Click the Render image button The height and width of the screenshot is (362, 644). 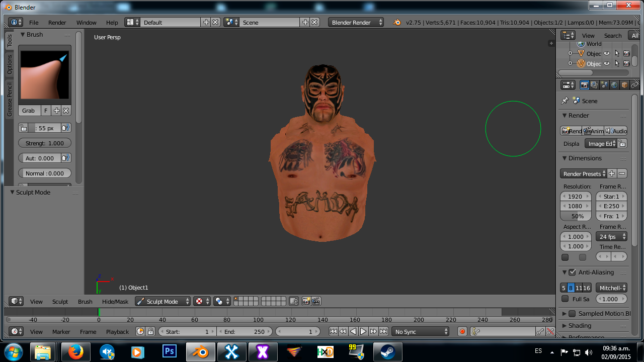click(x=571, y=131)
